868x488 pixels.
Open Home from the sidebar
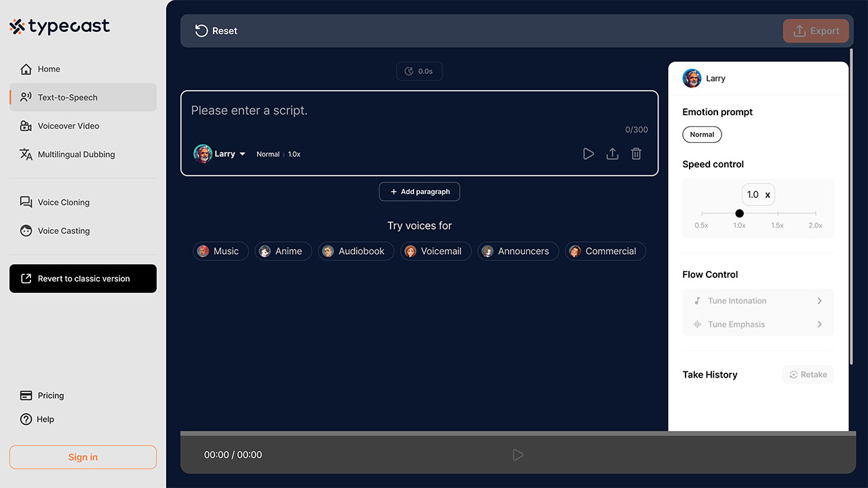tap(83, 69)
